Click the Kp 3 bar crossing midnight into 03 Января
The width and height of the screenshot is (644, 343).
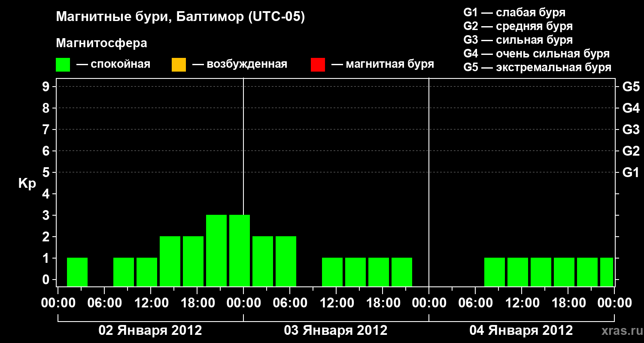[240, 250]
